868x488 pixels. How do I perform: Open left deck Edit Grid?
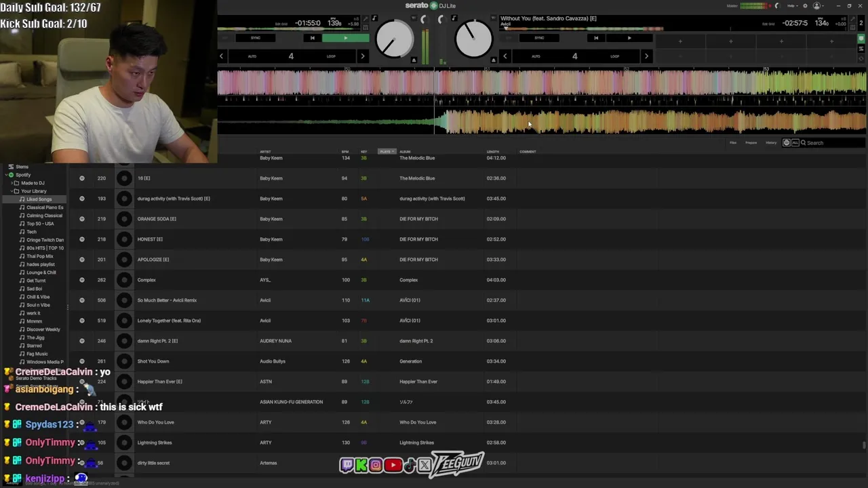(x=281, y=24)
